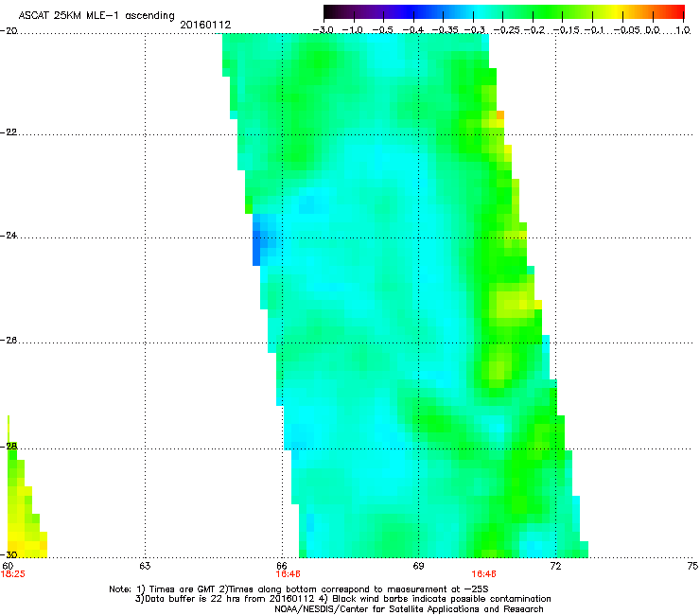Screen dimensions: 700x615
Task: Click longitude axis label '60'
Action: point(8,566)
